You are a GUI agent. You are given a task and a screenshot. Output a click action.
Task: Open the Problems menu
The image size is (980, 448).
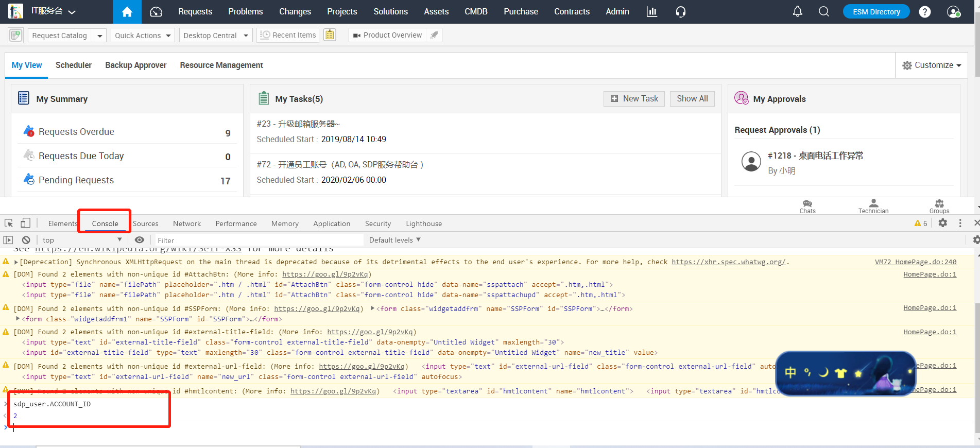click(x=246, y=11)
